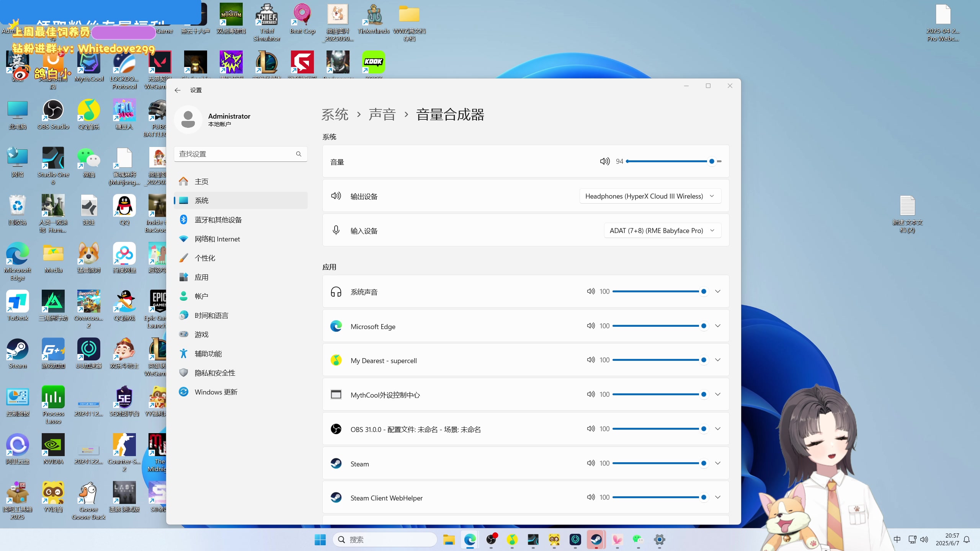The width and height of the screenshot is (980, 551).
Task: Open 辅助功能 in settings sidebar
Action: pos(240,354)
